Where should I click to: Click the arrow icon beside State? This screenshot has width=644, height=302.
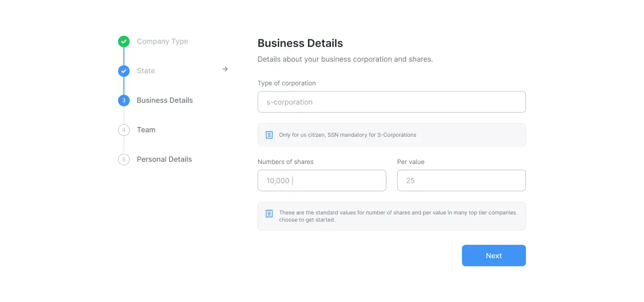[x=225, y=69]
